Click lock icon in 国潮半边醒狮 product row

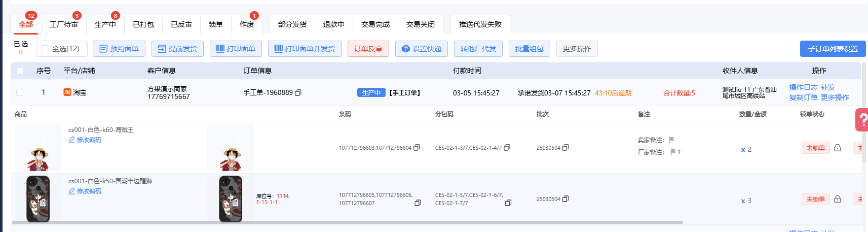point(838,199)
